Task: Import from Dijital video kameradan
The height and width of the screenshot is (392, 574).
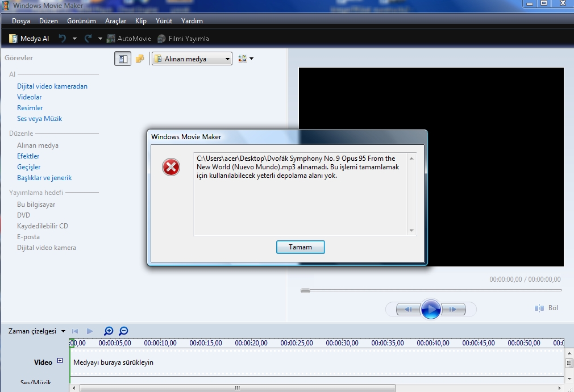Action: [x=52, y=86]
